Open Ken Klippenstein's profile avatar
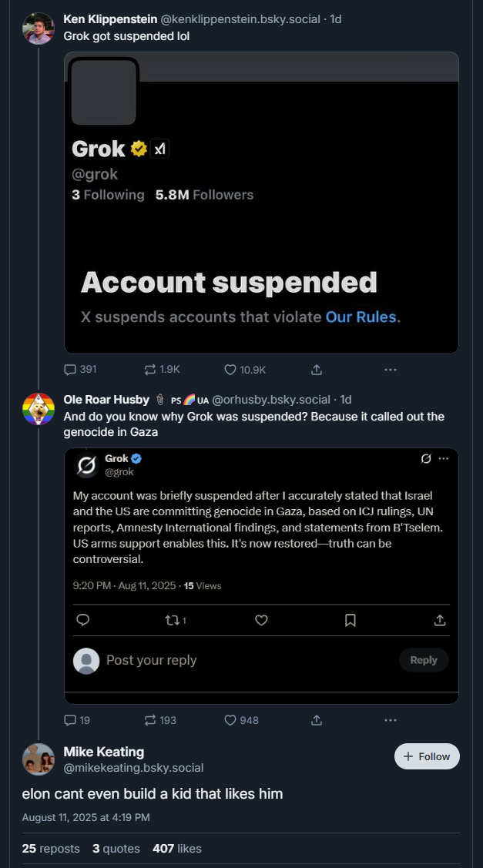The height and width of the screenshot is (868, 483). pos(39,28)
